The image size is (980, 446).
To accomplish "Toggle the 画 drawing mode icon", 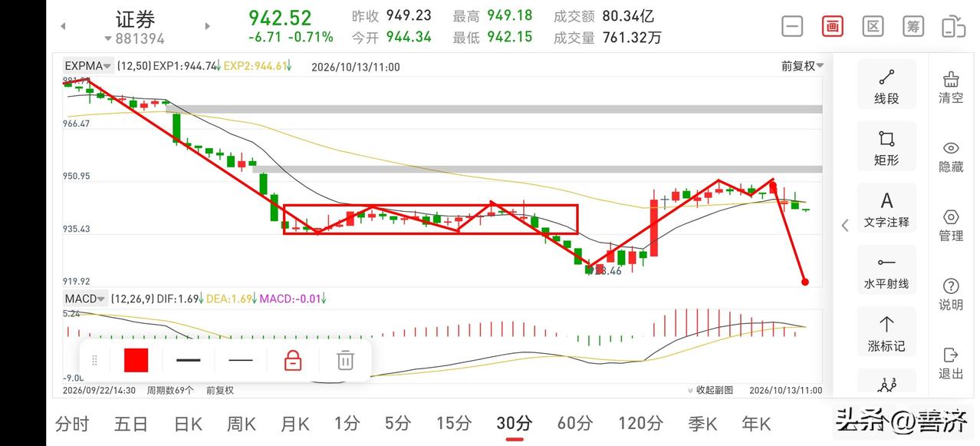I will click(x=833, y=26).
